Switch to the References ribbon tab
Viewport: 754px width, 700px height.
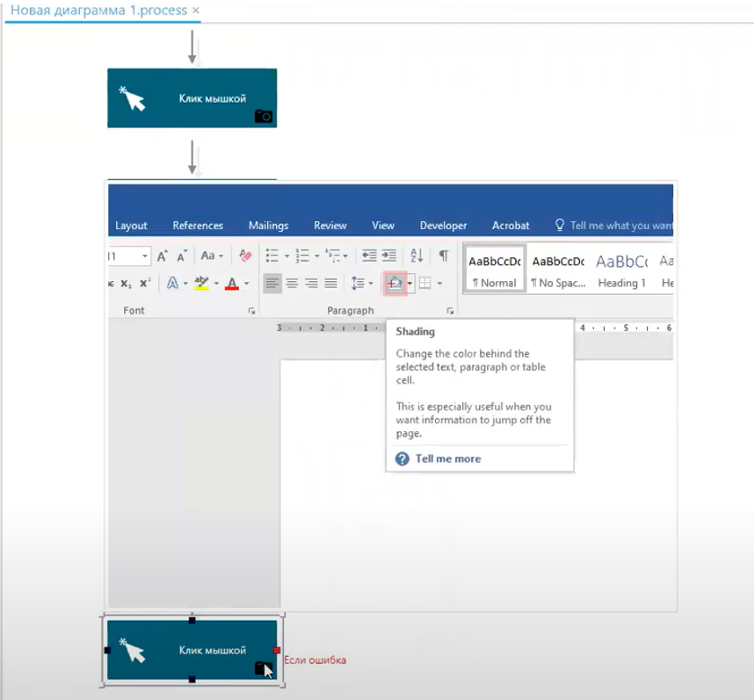198,226
